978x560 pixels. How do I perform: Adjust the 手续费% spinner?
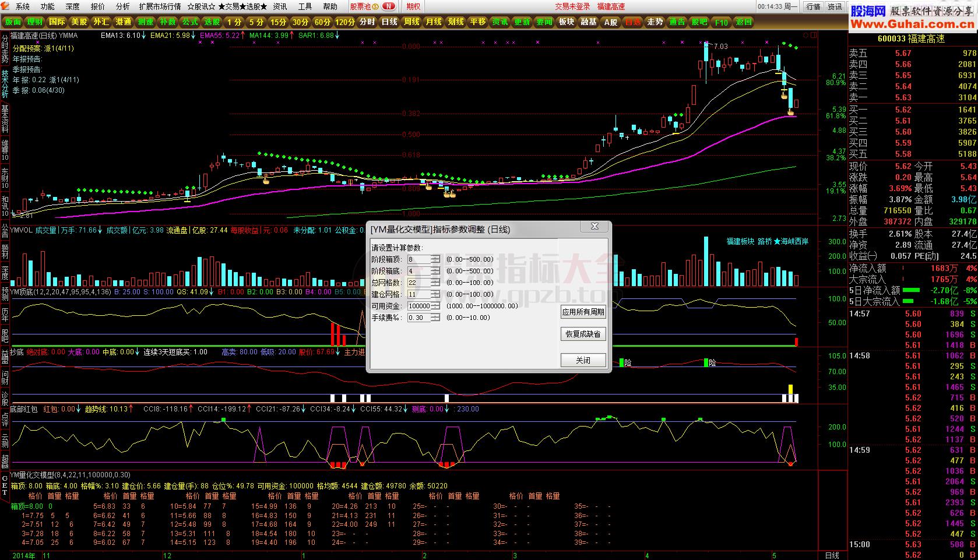tap(435, 318)
